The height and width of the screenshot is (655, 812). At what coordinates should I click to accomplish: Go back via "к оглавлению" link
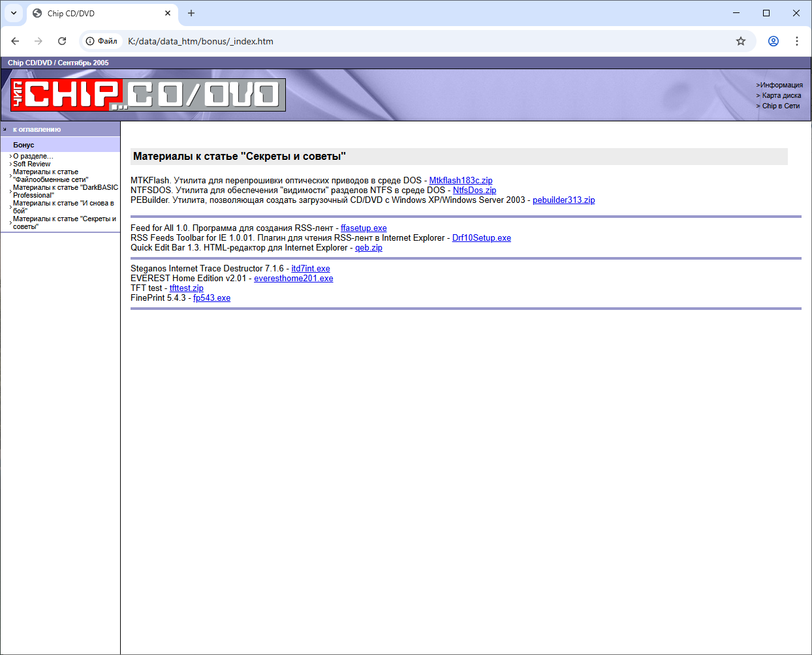point(37,129)
